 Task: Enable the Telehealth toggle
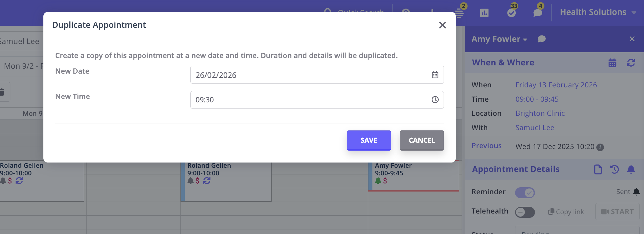click(525, 212)
